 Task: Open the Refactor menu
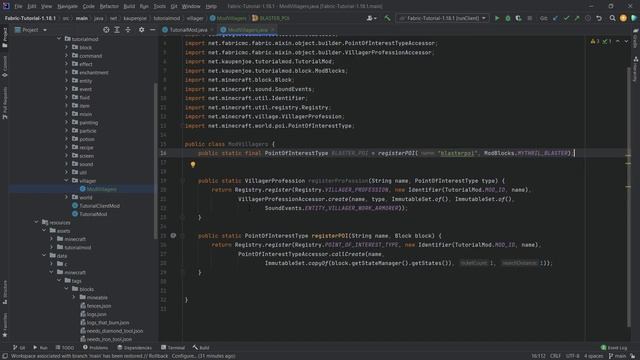(109, 6)
